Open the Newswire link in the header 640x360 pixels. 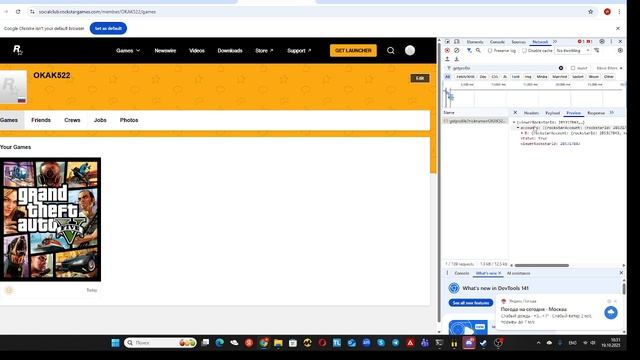point(165,51)
